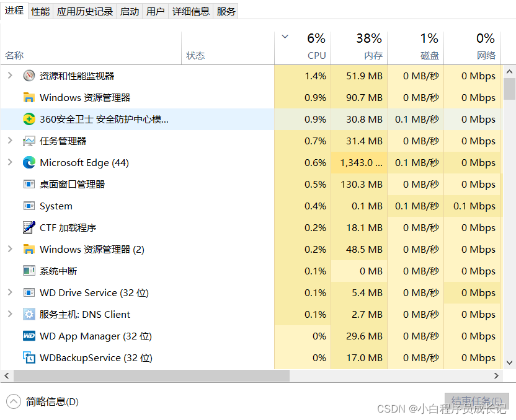Click the sort chevron above CPU column

click(x=285, y=37)
